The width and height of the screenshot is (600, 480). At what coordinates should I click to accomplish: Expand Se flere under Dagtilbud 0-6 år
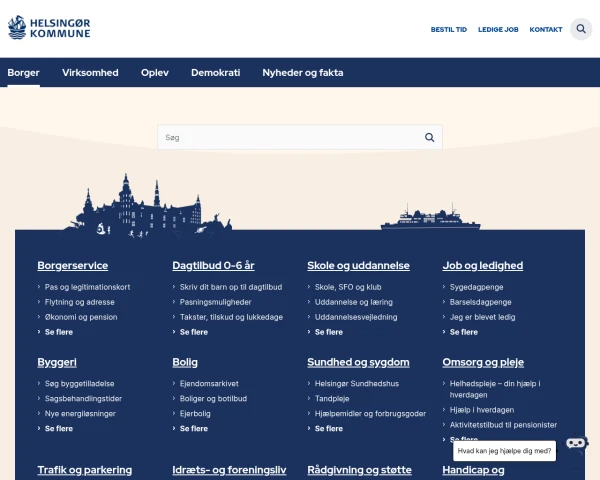point(194,332)
